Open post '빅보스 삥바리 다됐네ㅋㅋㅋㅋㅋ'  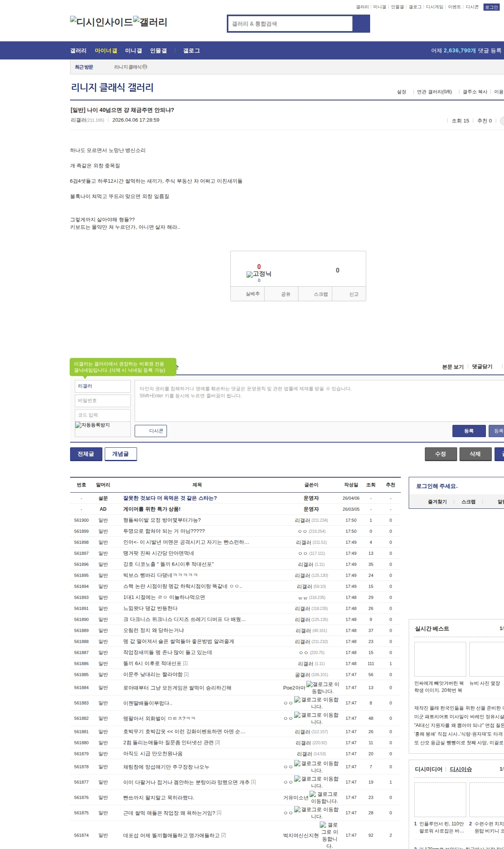click(x=161, y=575)
